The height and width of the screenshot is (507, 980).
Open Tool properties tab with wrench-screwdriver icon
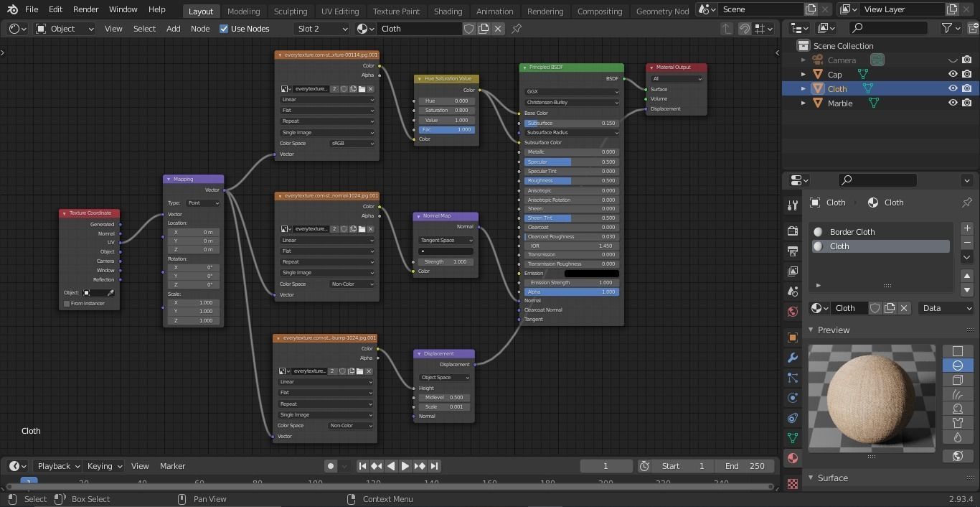(x=793, y=205)
